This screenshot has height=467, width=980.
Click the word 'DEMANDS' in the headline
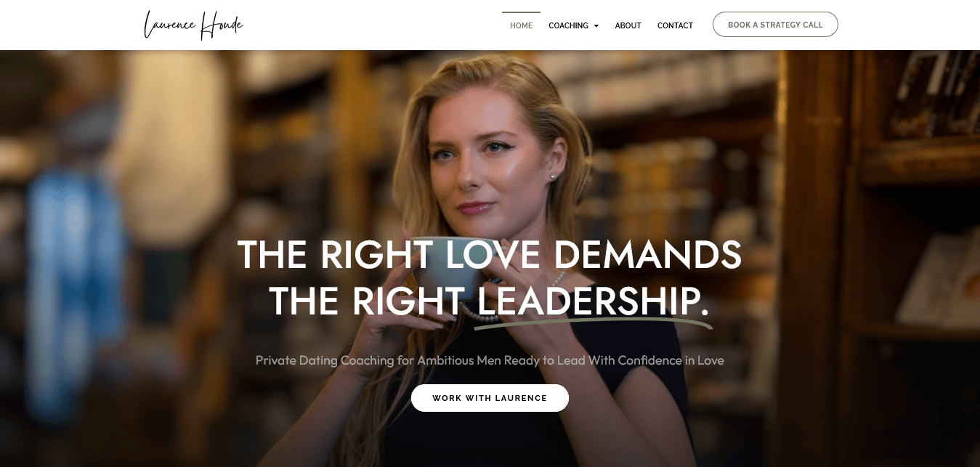[x=648, y=255]
